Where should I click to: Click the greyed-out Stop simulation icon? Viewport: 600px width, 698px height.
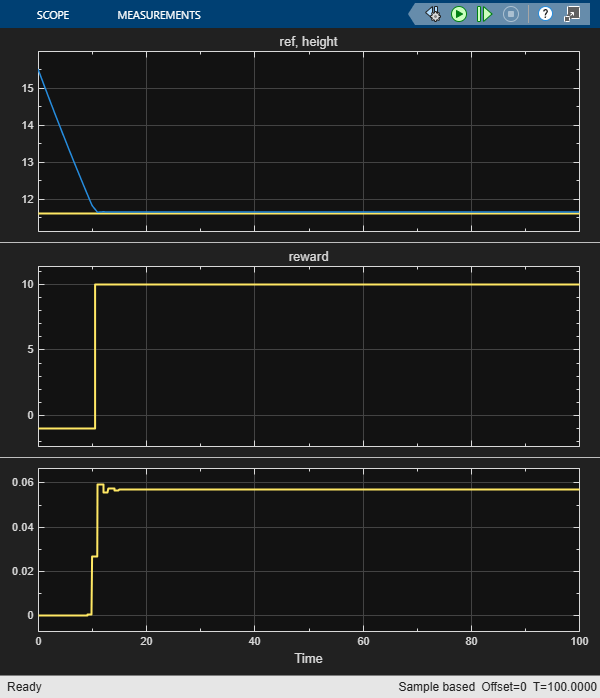click(511, 14)
